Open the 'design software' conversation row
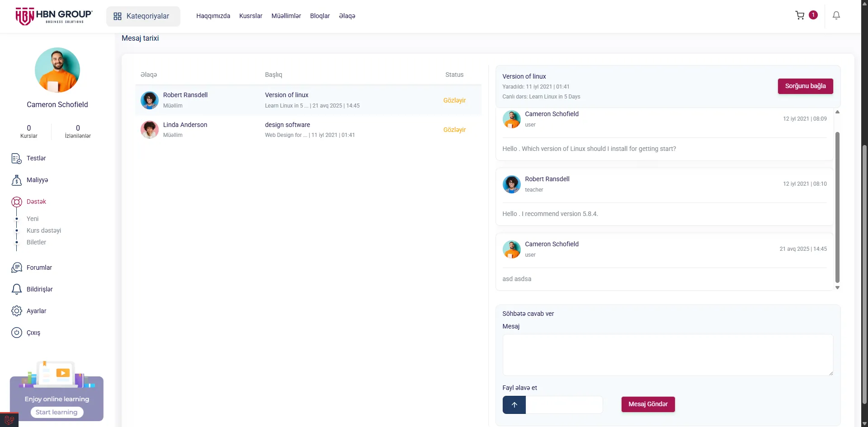Viewport: 868px width, 427px height. [308, 130]
